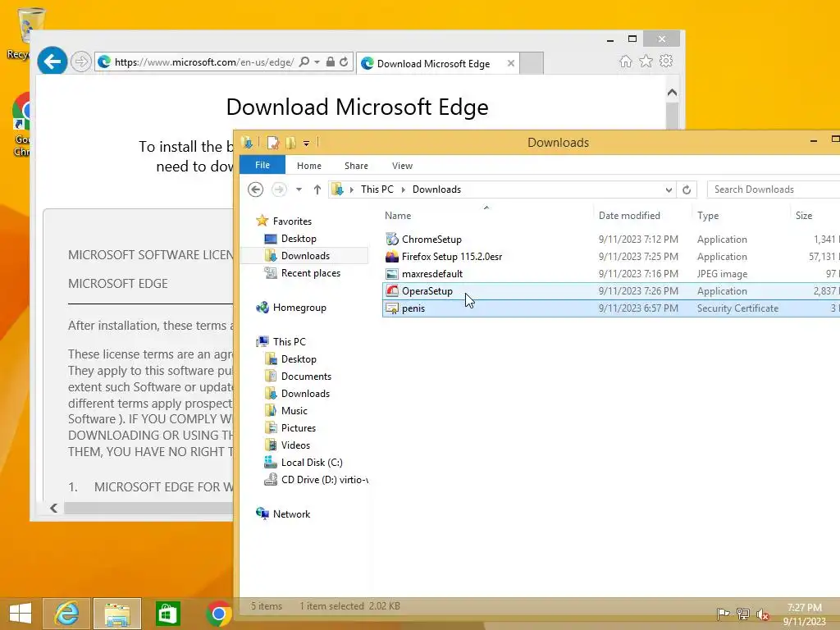
Task: Open the File menu in Explorer
Action: coord(262,165)
